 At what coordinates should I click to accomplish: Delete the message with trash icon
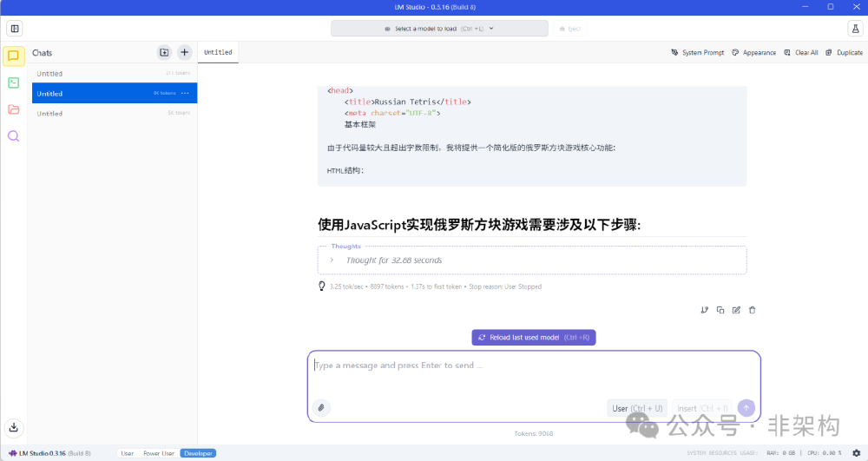(753, 310)
